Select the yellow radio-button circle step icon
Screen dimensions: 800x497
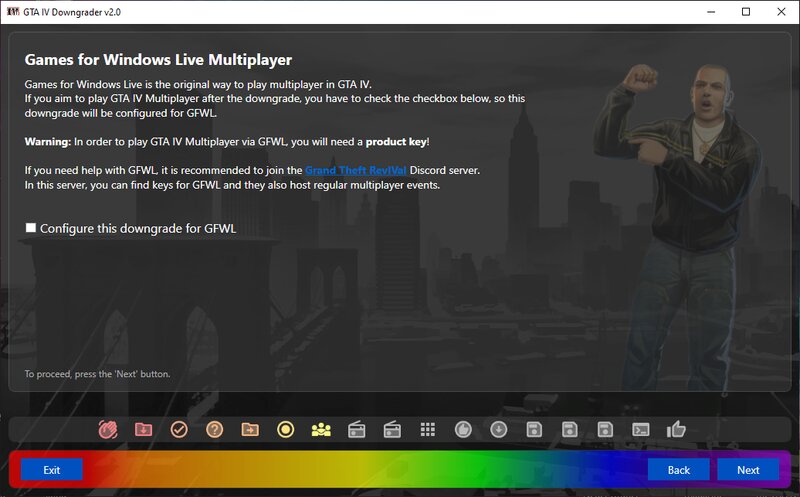[x=285, y=430]
